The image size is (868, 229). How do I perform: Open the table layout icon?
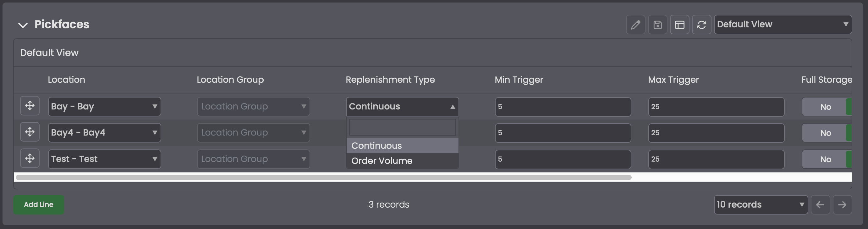[x=680, y=25]
